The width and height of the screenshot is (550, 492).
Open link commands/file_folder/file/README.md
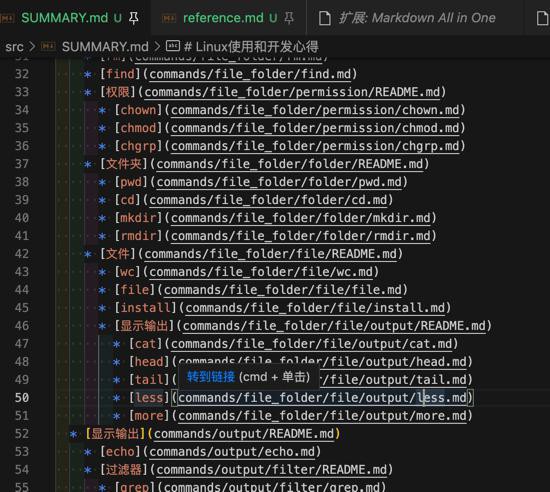click(270, 254)
